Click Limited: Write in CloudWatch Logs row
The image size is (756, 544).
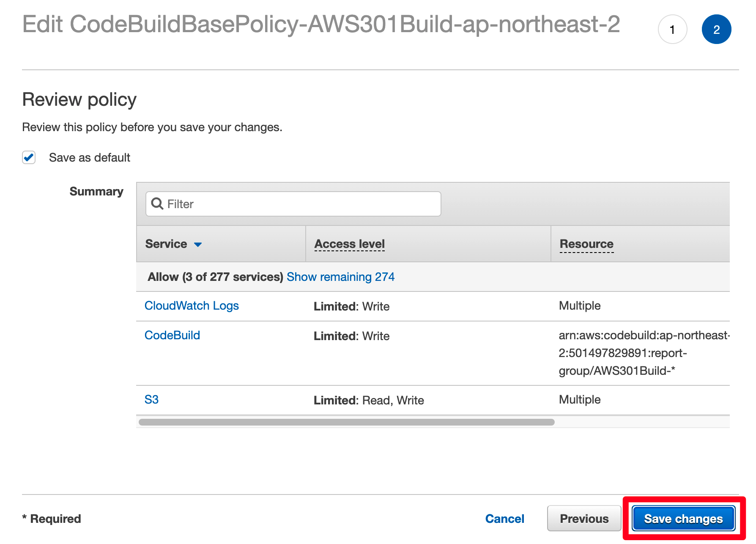tap(351, 307)
